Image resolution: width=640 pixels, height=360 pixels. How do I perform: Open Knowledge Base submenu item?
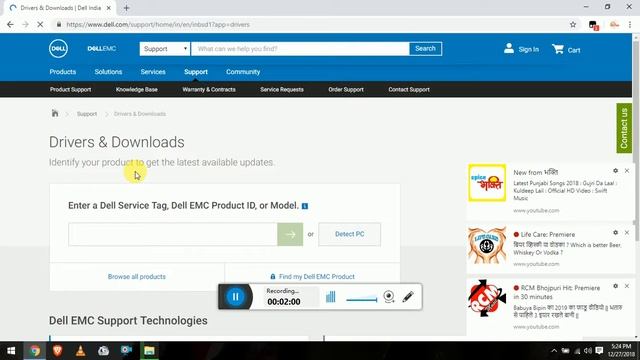pos(136,89)
